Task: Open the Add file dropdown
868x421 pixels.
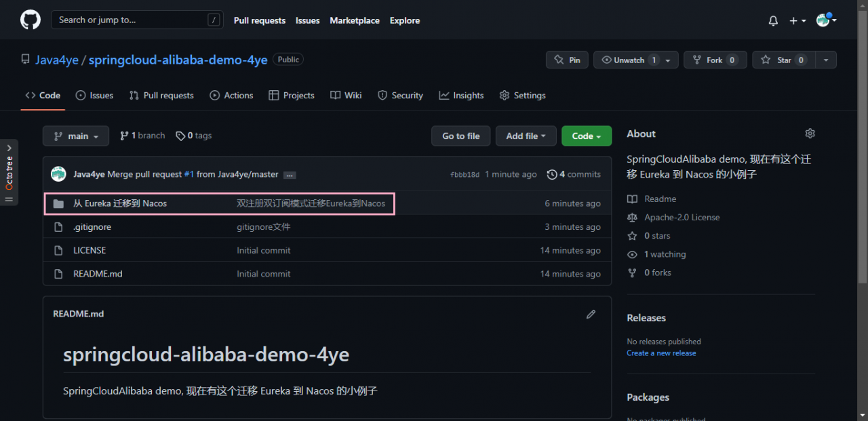Action: coord(526,136)
